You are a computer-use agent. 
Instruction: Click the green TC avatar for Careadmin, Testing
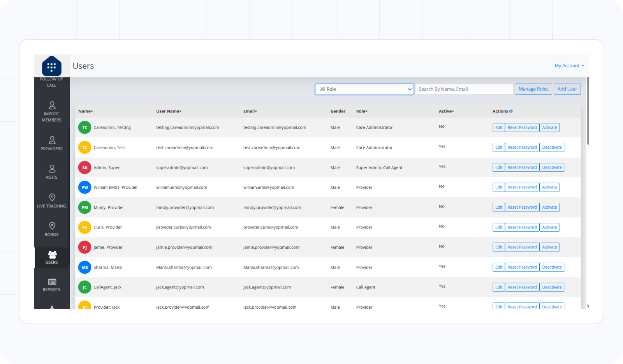click(84, 127)
